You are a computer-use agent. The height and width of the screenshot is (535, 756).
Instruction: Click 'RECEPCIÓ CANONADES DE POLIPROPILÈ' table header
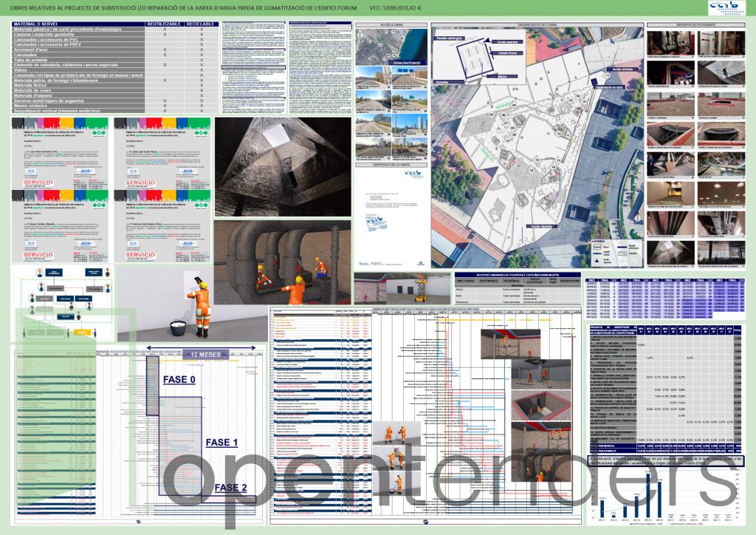(518, 274)
